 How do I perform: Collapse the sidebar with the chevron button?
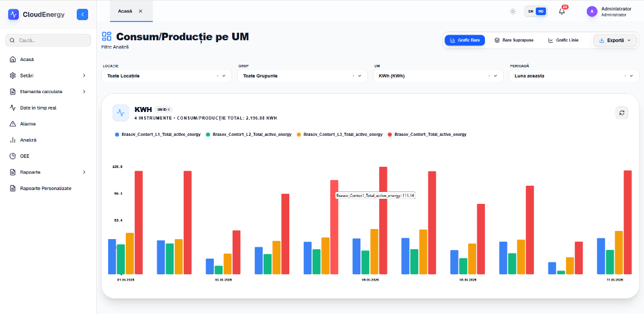tap(82, 14)
